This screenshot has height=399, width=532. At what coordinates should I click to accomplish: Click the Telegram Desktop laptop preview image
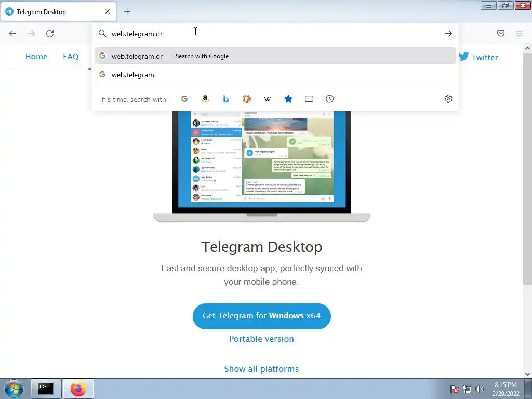pos(262,166)
